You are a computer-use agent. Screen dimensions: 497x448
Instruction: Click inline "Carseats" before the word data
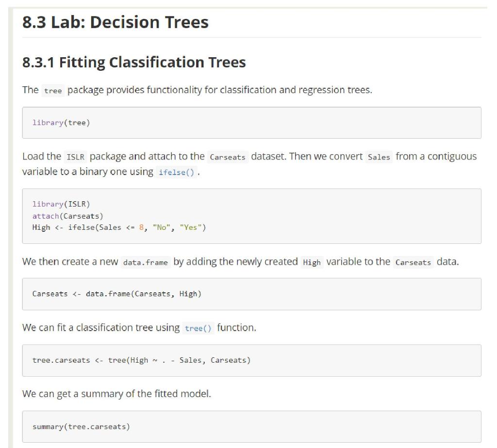pyautogui.click(x=413, y=262)
